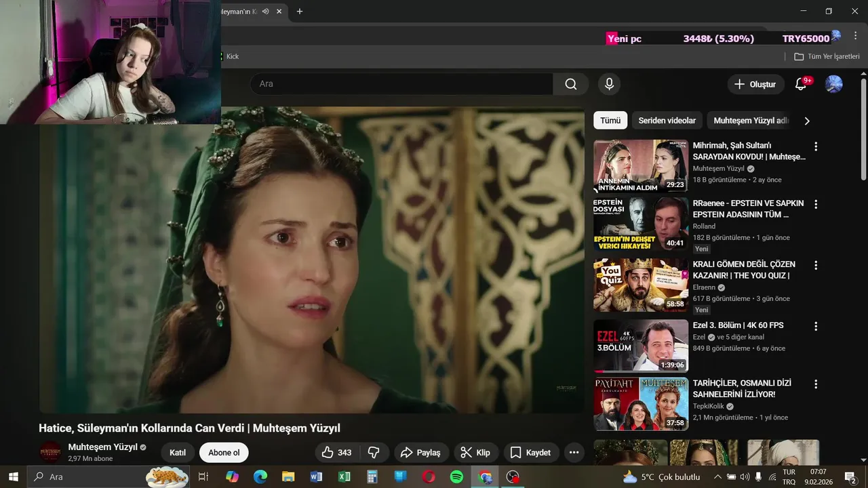Dislike the video
The width and height of the screenshot is (868, 488).
pos(374,452)
